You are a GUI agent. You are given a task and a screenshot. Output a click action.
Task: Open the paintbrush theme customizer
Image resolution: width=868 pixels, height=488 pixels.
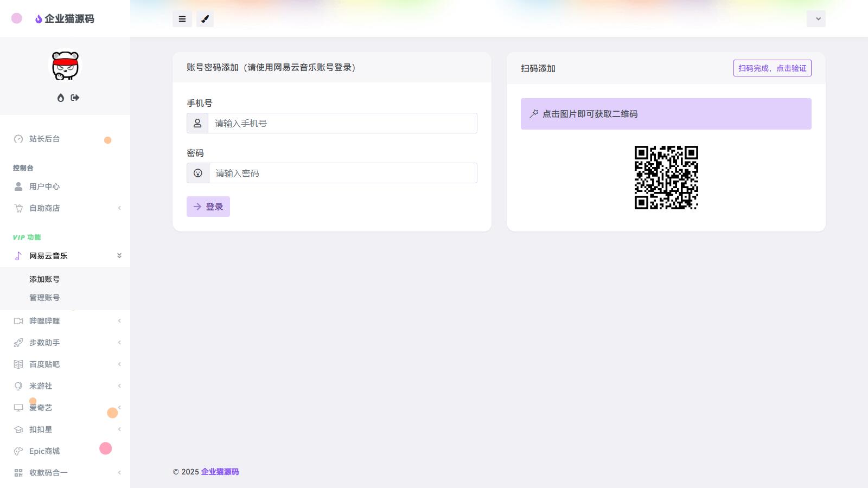[x=205, y=19]
